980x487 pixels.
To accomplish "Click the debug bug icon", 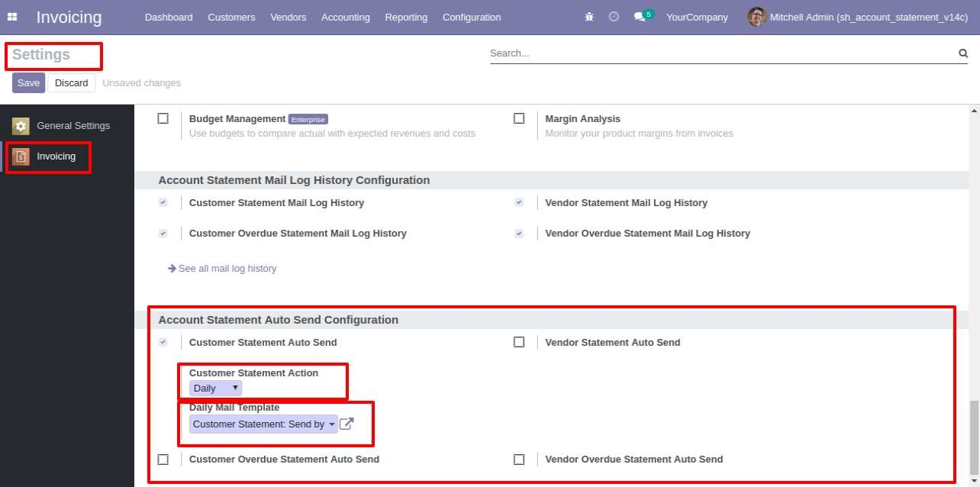I will click(589, 17).
